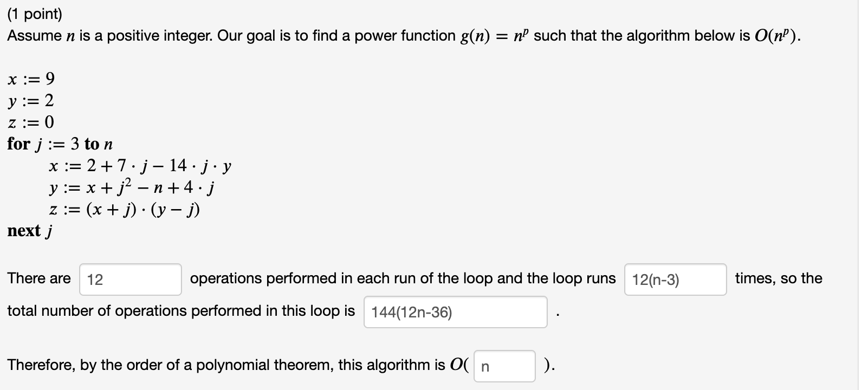The image size is (868, 390).
Task: Click the phrase 'There are'
Action: tap(39, 278)
